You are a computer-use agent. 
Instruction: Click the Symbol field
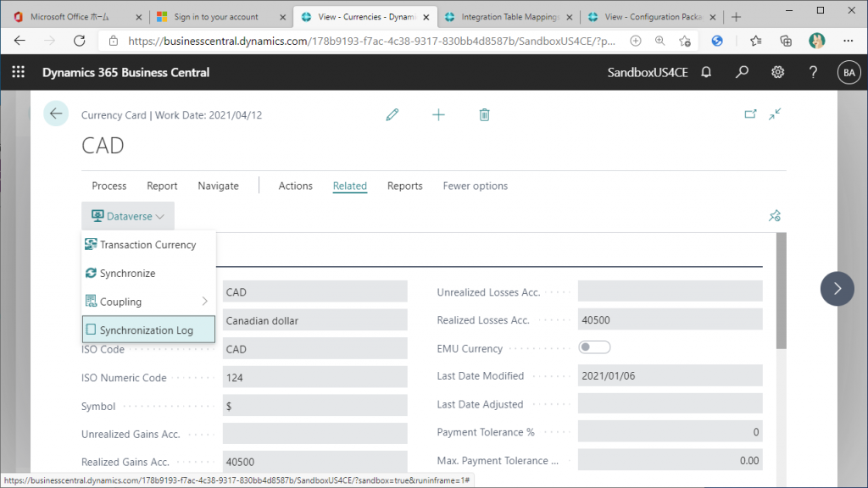(315, 406)
